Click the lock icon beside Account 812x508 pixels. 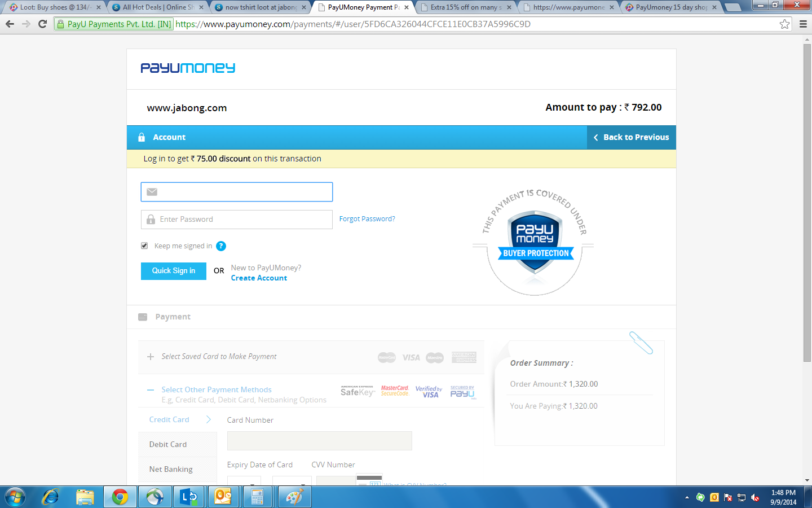tap(142, 137)
